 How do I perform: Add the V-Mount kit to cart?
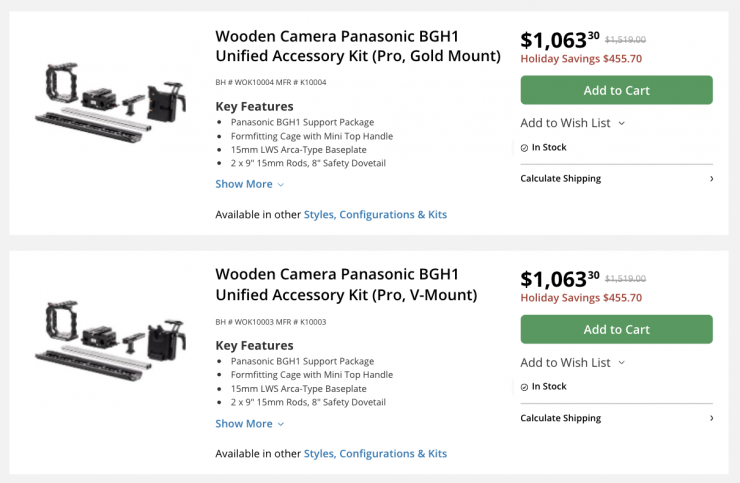[616, 329]
